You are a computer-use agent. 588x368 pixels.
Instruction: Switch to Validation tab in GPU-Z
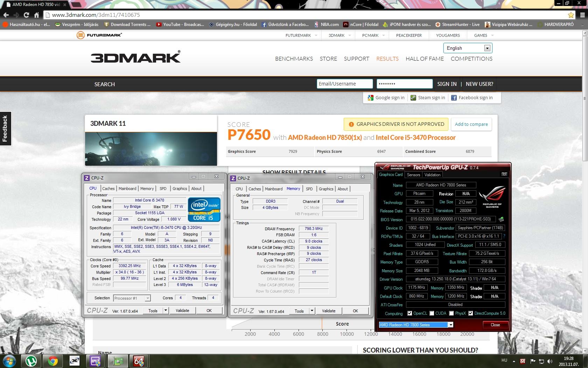tap(432, 175)
